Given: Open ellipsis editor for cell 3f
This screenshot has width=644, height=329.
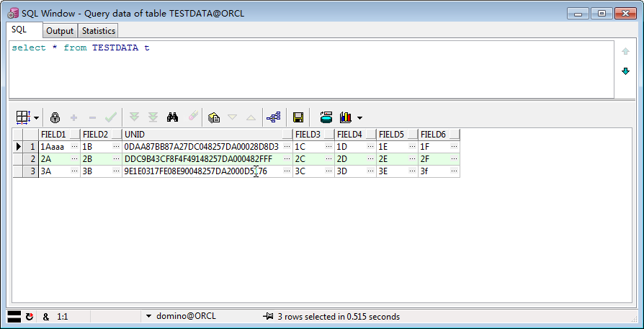Looking at the screenshot, I should click(x=455, y=171).
